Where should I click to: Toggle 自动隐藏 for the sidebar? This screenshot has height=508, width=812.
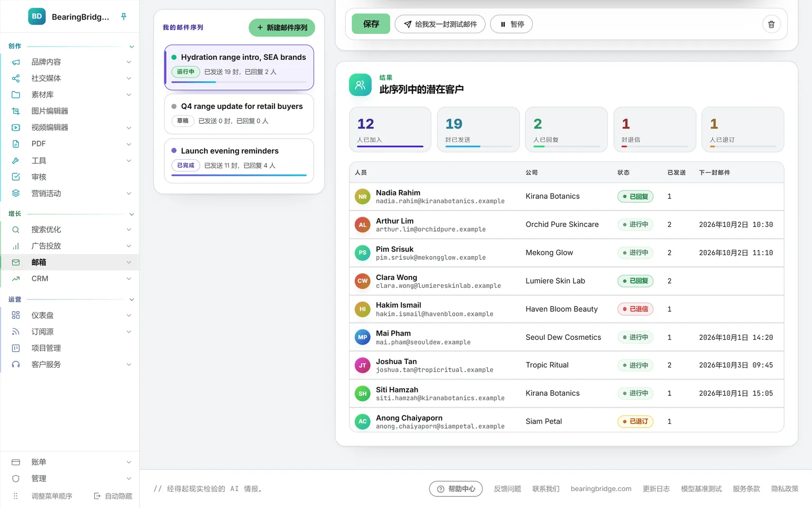[113, 496]
